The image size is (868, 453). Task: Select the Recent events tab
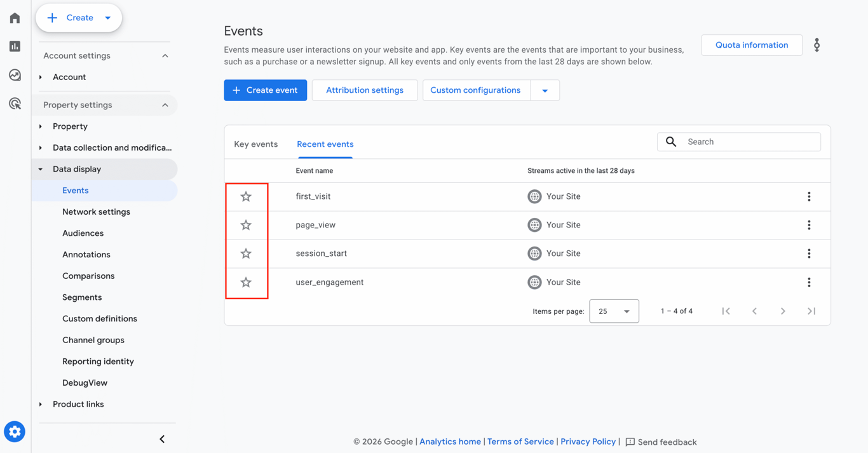click(x=325, y=144)
